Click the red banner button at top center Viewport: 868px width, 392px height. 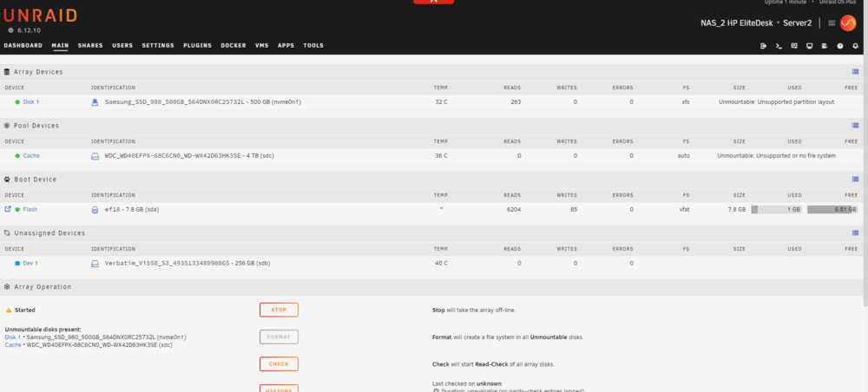pos(433,2)
